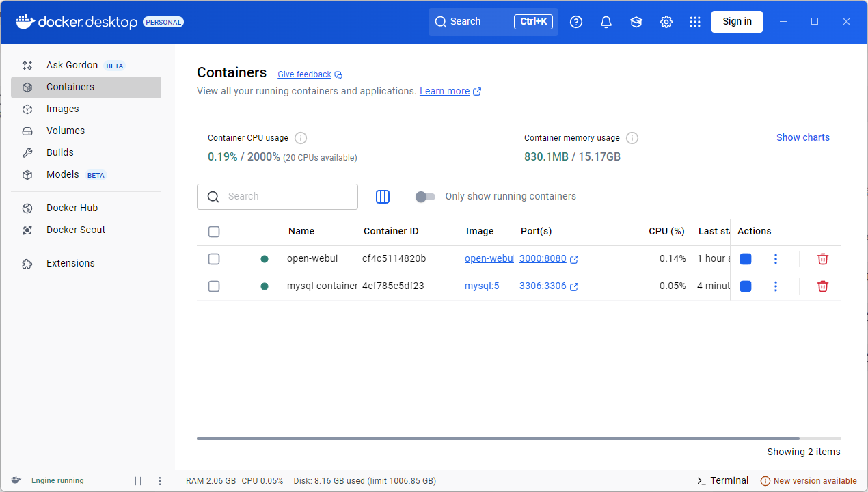Image resolution: width=868 pixels, height=492 pixels.
Task: Open the 3306:3306 port link
Action: point(543,286)
